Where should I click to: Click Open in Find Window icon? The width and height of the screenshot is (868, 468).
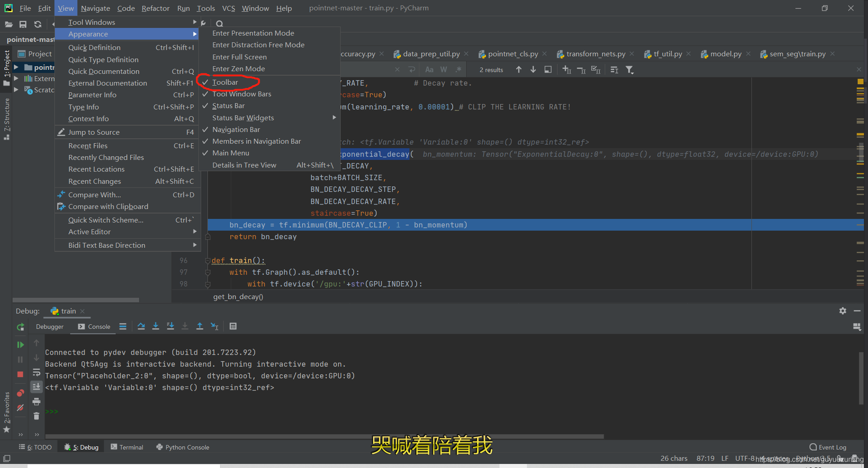[x=548, y=69]
